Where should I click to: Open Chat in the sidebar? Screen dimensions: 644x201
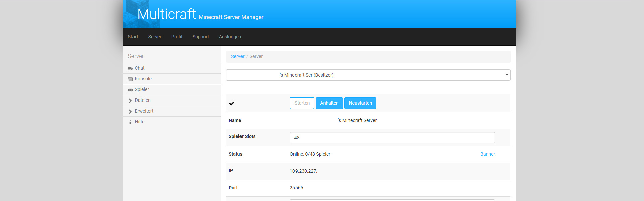172,68
